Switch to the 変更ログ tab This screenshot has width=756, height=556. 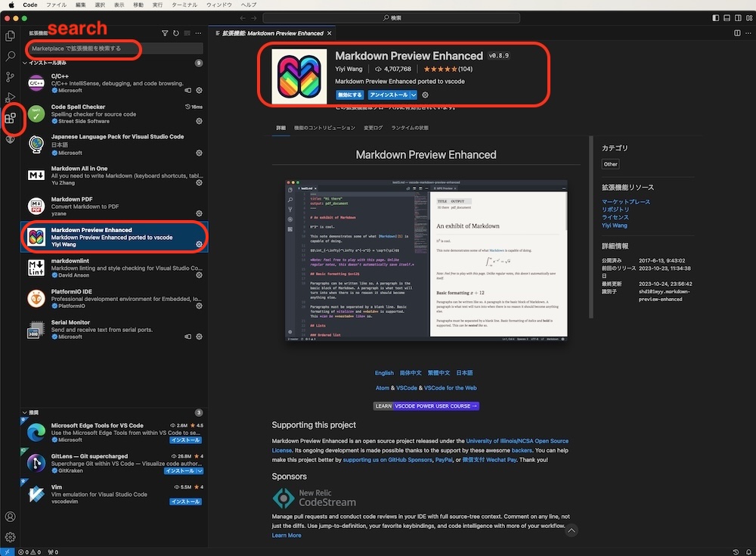pos(373,128)
